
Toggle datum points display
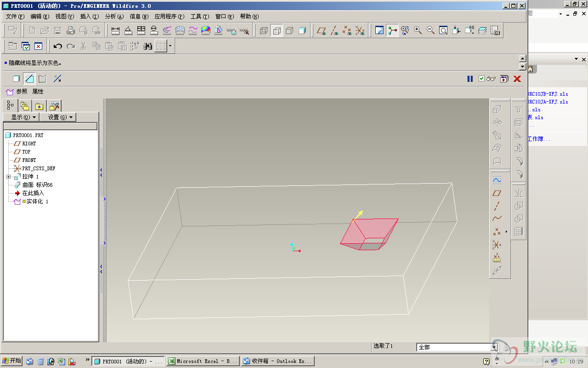coord(348,30)
